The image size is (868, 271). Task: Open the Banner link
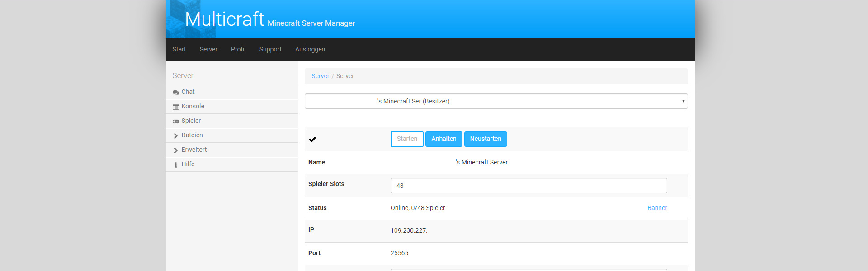click(657, 208)
